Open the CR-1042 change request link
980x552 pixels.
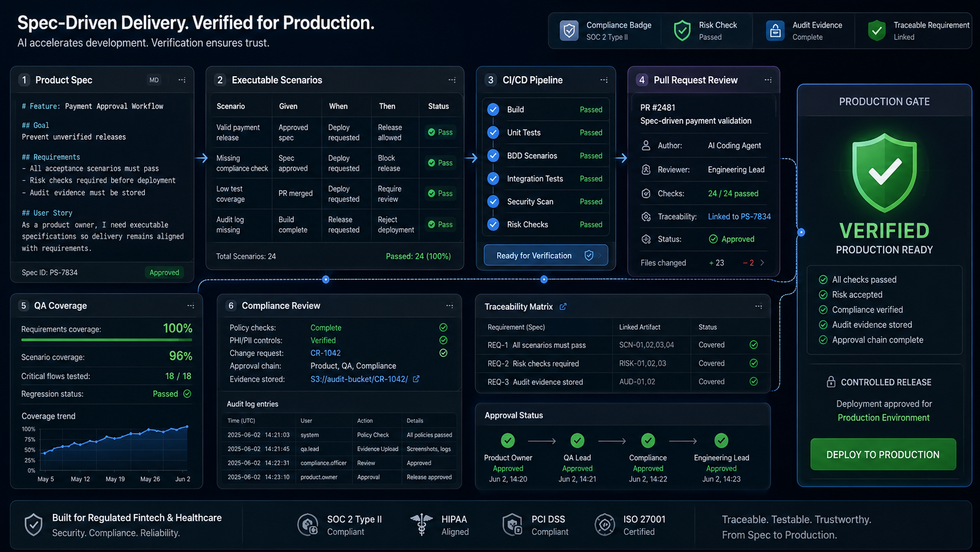click(x=325, y=353)
